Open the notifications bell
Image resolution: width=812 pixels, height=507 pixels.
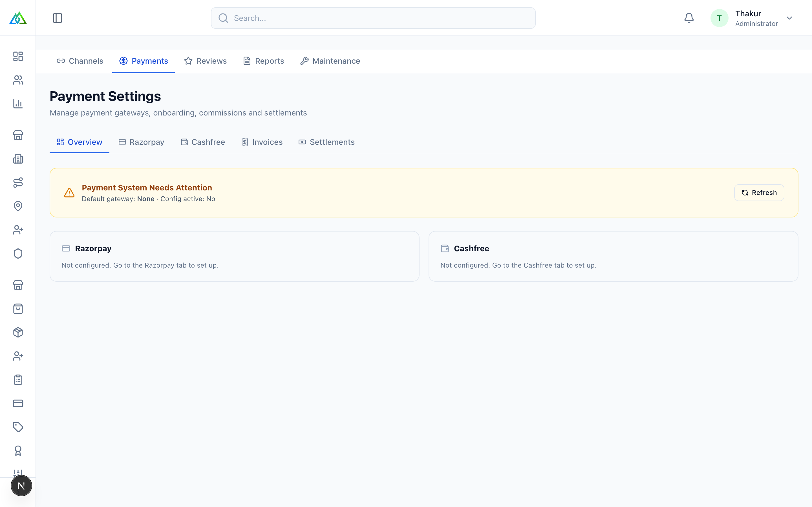tap(689, 18)
